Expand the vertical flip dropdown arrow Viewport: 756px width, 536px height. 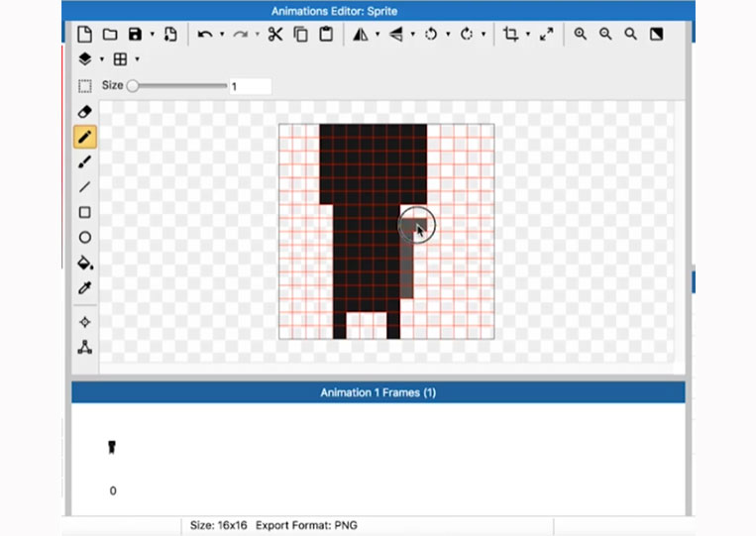tap(413, 35)
